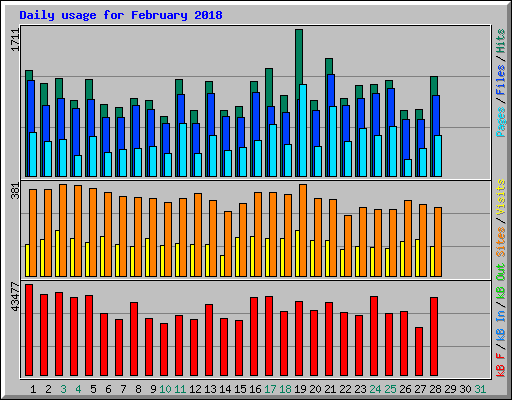The width and height of the screenshot is (512, 400).
Task: Click the kB In legend label
Action: (x=501, y=326)
